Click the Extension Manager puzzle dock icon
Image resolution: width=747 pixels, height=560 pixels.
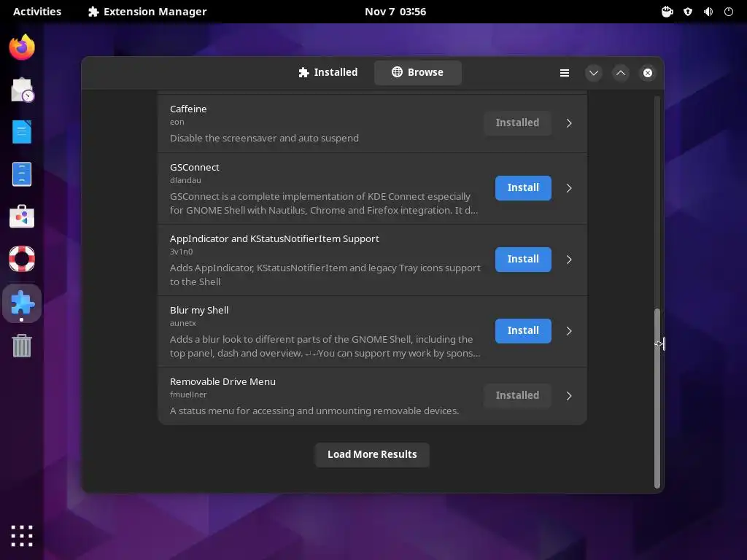22,303
